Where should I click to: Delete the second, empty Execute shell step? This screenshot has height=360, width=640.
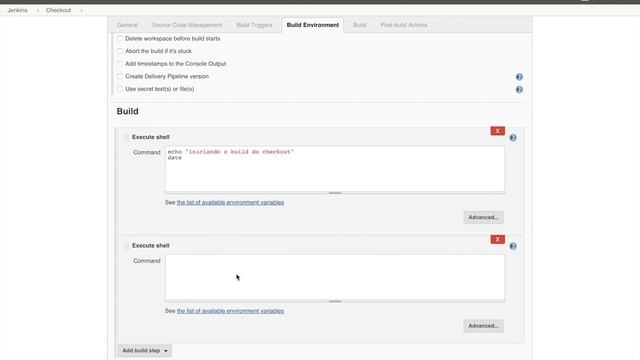coord(498,239)
